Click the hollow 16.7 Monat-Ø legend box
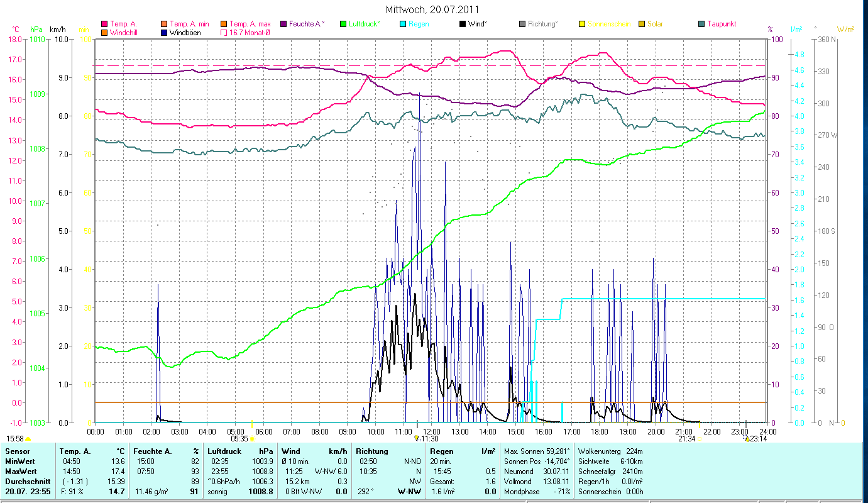This screenshot has height=503, width=868. (224, 33)
